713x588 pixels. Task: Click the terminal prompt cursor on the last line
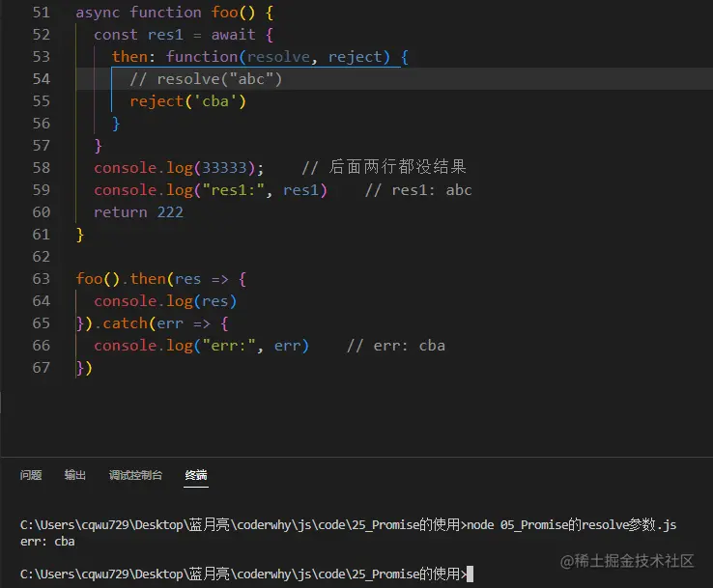(471, 574)
